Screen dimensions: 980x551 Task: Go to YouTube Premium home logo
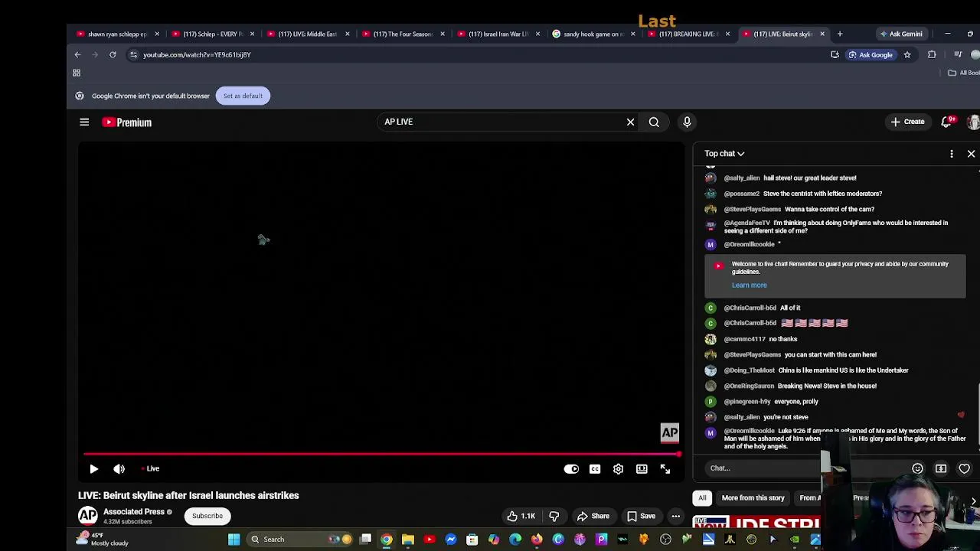pos(127,122)
